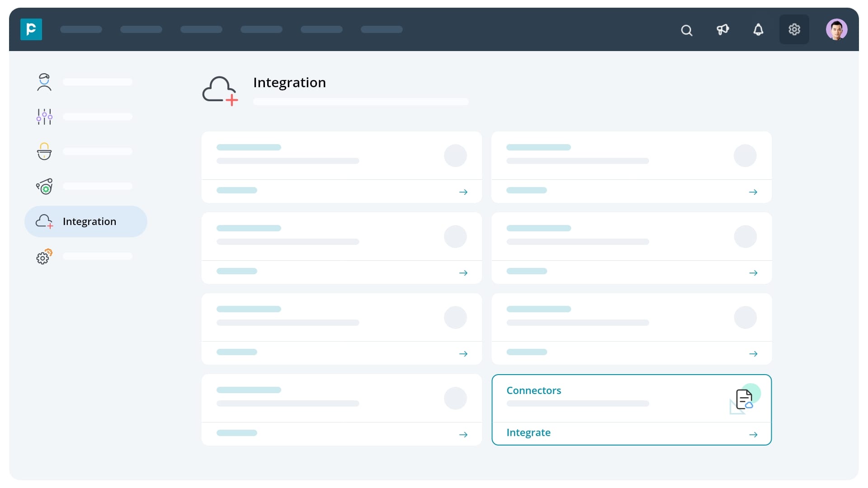Select the Integration item in the sidebar
The width and height of the screenshot is (868, 488).
[x=89, y=221]
